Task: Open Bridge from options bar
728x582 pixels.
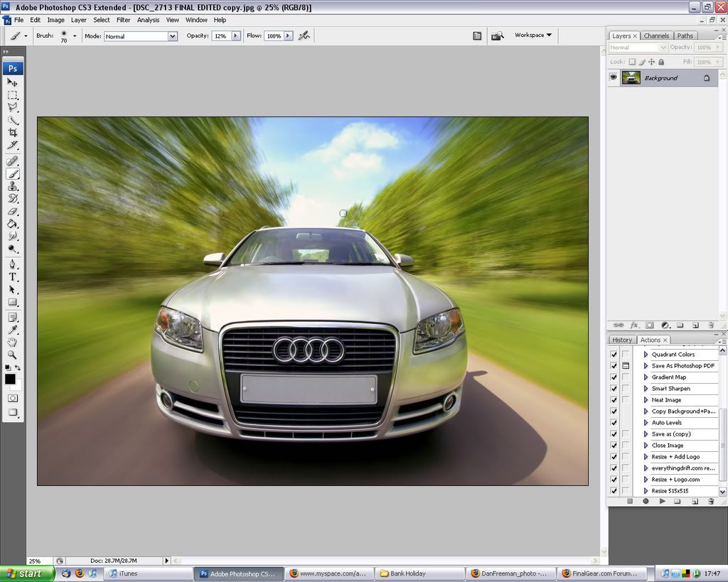Action: pos(497,36)
